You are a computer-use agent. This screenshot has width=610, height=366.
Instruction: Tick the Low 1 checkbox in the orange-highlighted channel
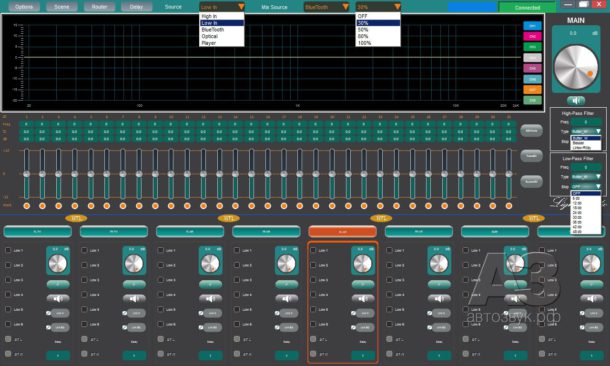tap(313, 250)
